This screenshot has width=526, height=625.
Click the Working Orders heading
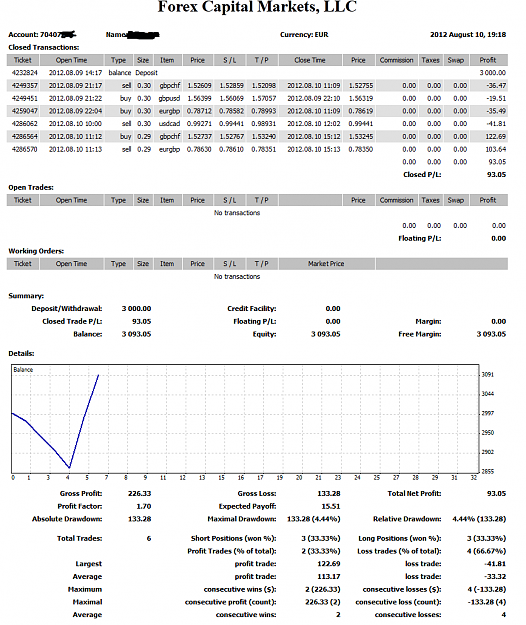point(36,251)
